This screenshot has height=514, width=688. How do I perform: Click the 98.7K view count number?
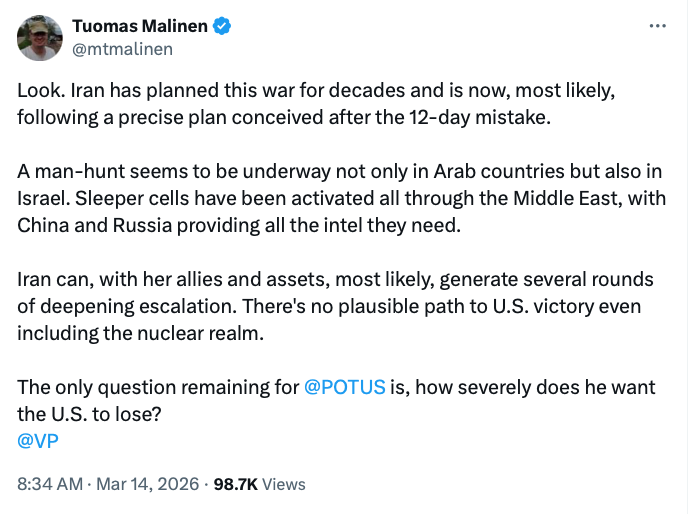click(236, 484)
